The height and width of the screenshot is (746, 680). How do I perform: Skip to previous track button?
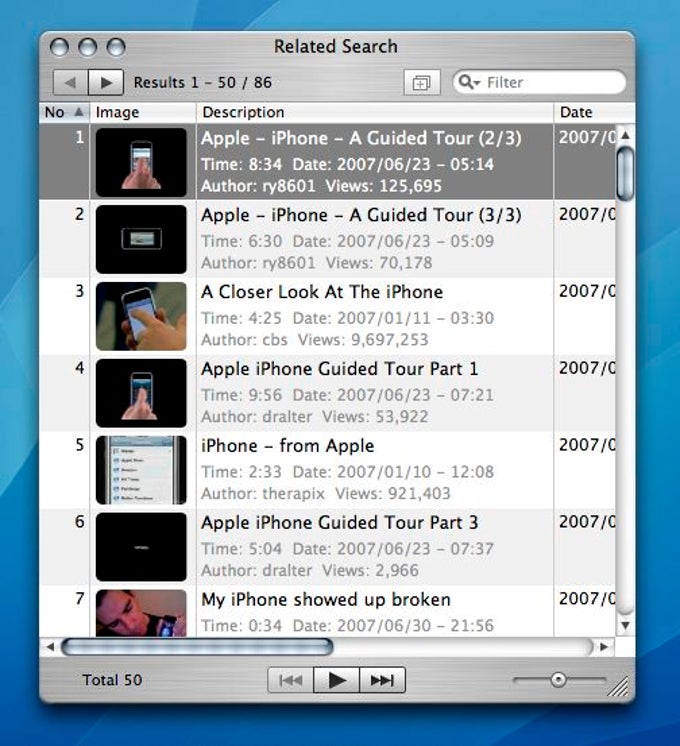pos(291,680)
